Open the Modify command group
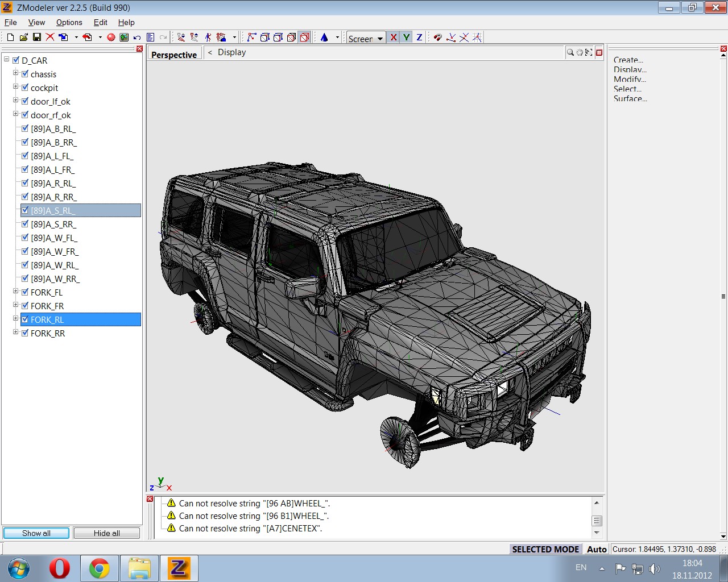The image size is (728, 582). tap(629, 79)
